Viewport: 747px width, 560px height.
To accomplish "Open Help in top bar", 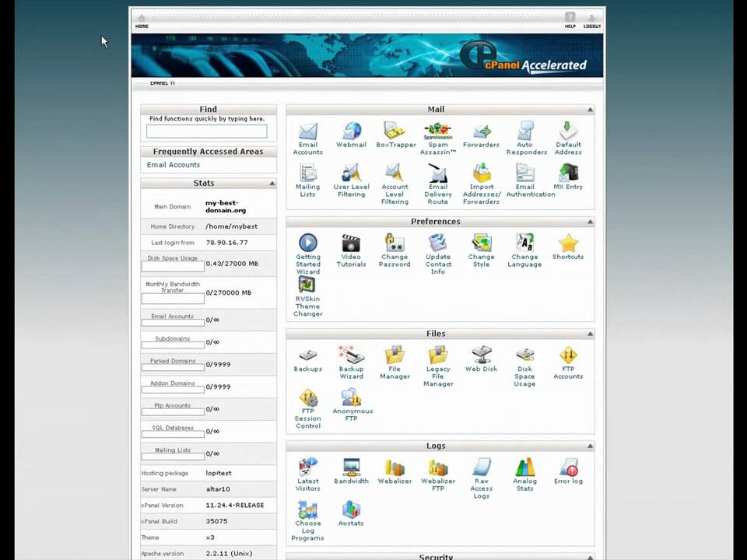I will pyautogui.click(x=570, y=20).
